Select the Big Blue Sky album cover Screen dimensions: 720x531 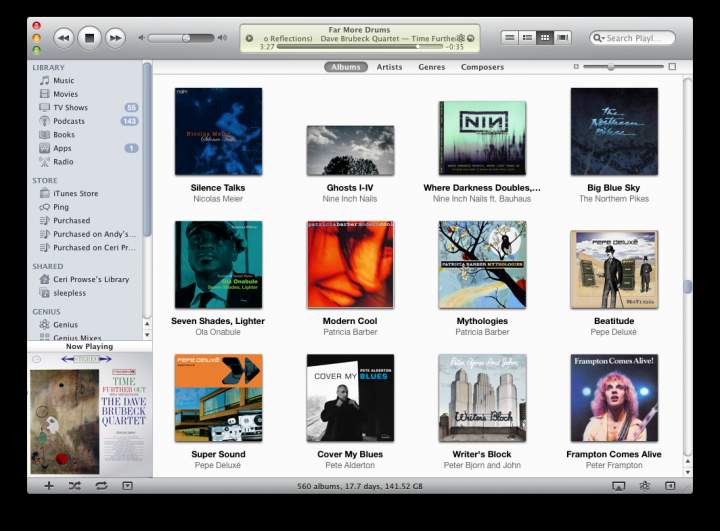pos(614,131)
